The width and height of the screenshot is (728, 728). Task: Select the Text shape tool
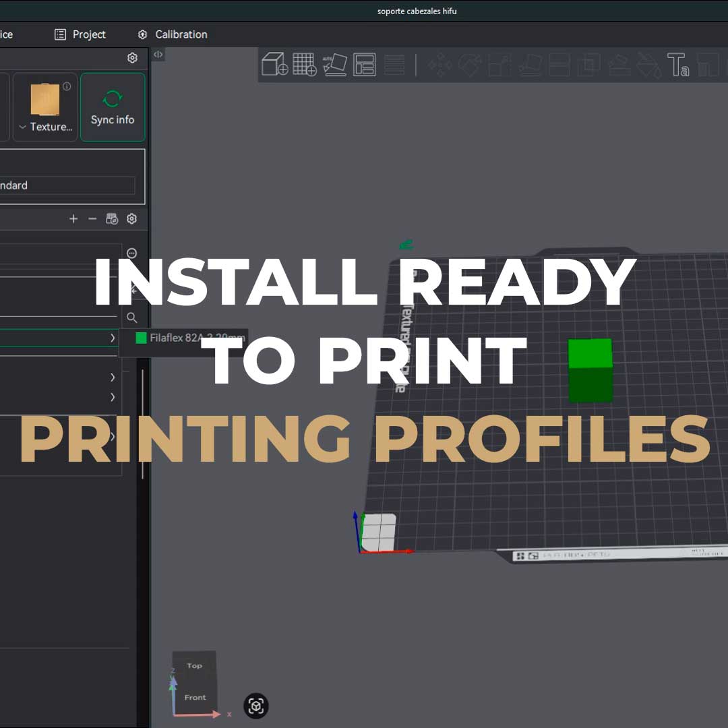[x=677, y=65]
